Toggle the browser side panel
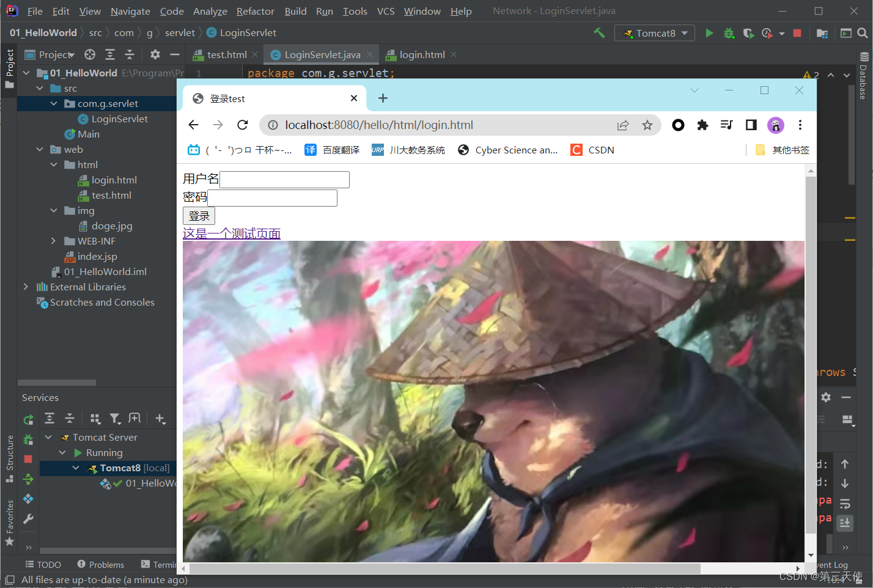This screenshot has width=873, height=588. pyautogui.click(x=751, y=125)
